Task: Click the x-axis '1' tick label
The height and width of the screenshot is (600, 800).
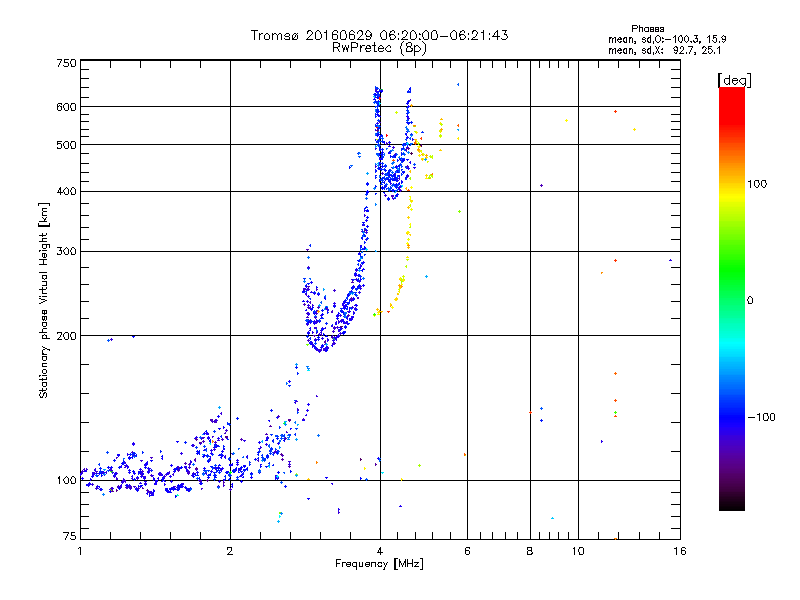Action: coord(80,551)
